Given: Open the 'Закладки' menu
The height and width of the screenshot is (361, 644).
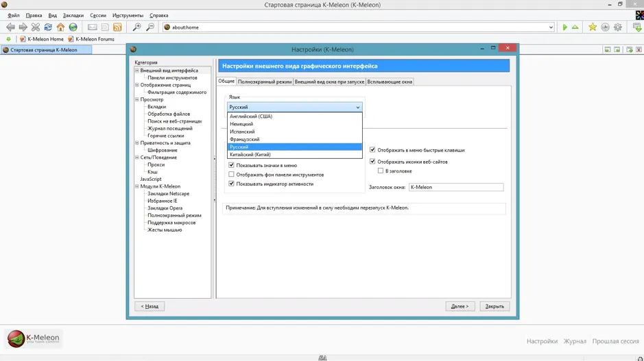Looking at the screenshot, I should coord(73,15).
